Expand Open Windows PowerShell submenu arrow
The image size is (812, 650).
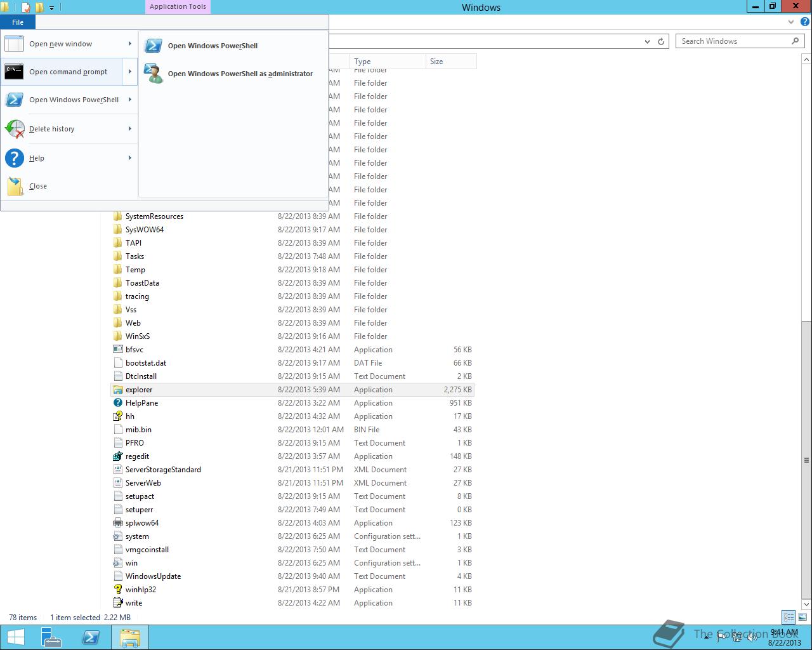[129, 100]
